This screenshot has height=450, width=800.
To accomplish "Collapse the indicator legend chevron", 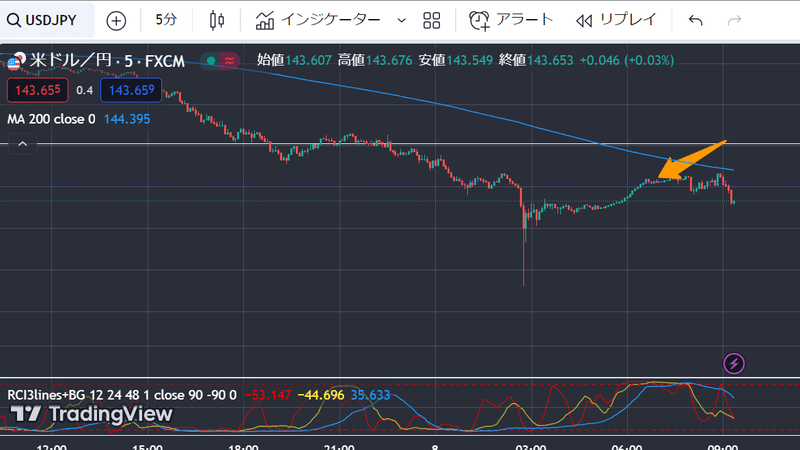I will (x=22, y=144).
